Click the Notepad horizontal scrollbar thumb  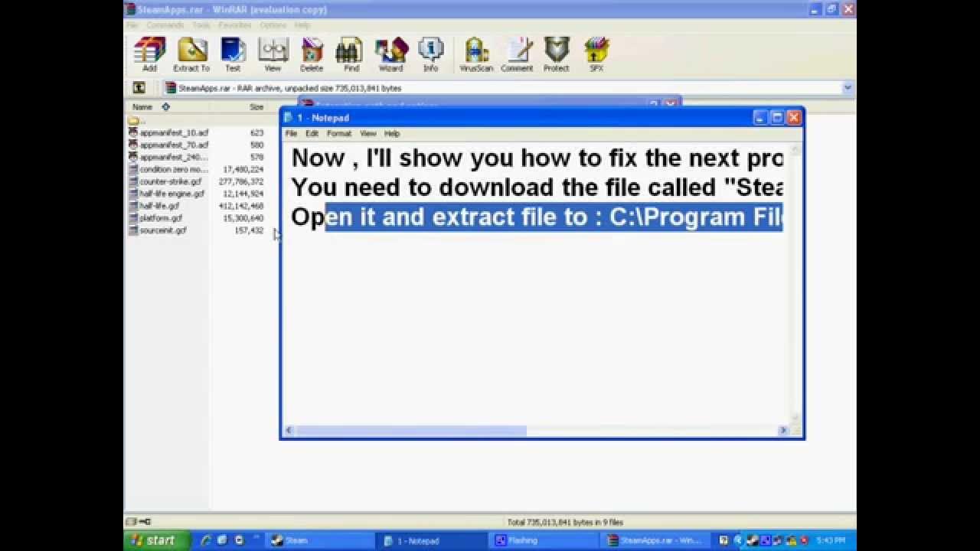point(411,431)
